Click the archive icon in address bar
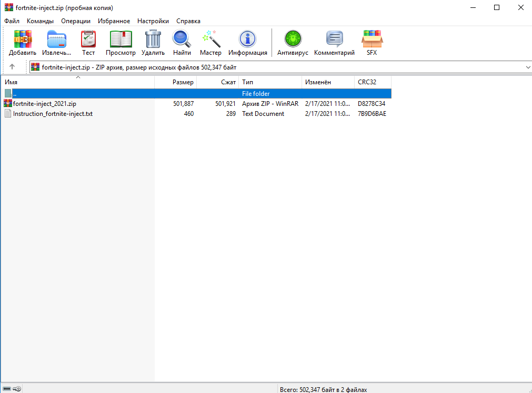 35,67
